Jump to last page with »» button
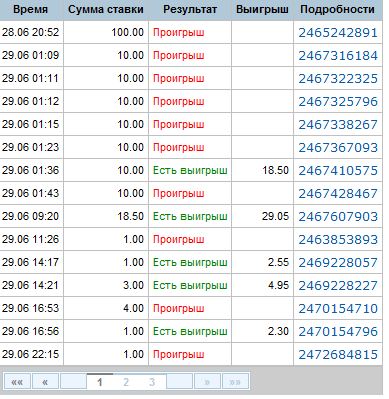This screenshot has height=399, width=389. click(x=235, y=381)
